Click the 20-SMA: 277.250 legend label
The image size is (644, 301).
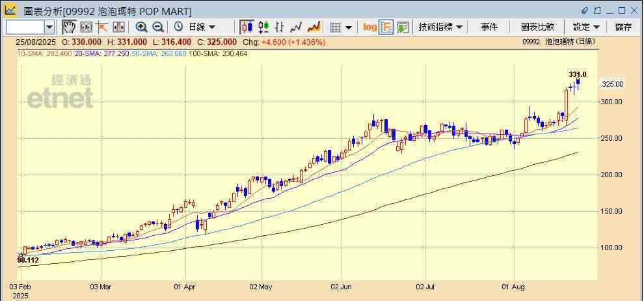[x=101, y=53]
